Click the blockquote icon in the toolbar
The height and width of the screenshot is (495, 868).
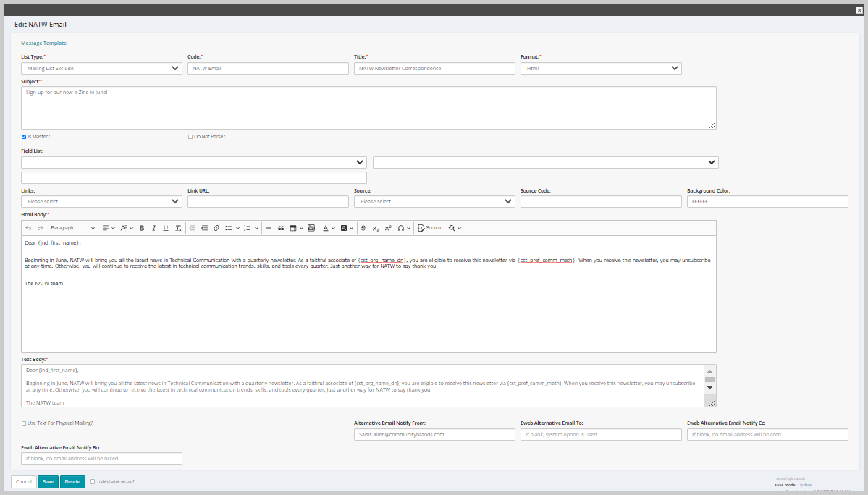281,227
